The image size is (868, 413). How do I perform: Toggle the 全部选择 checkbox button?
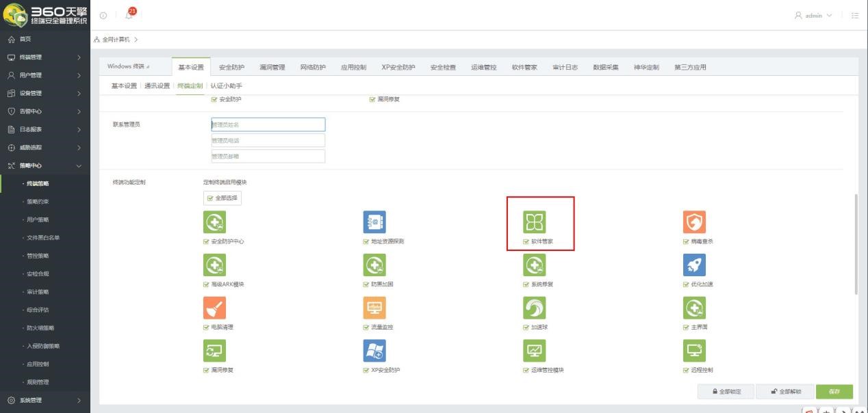point(222,198)
